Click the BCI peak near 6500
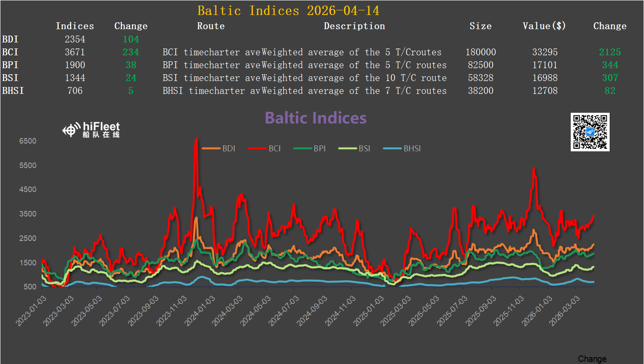 click(196, 139)
